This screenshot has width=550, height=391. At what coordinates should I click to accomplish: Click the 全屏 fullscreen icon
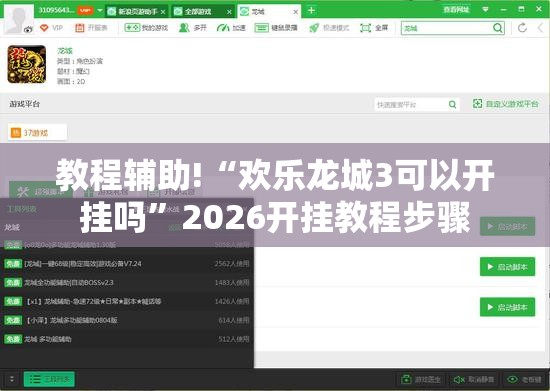[365, 28]
